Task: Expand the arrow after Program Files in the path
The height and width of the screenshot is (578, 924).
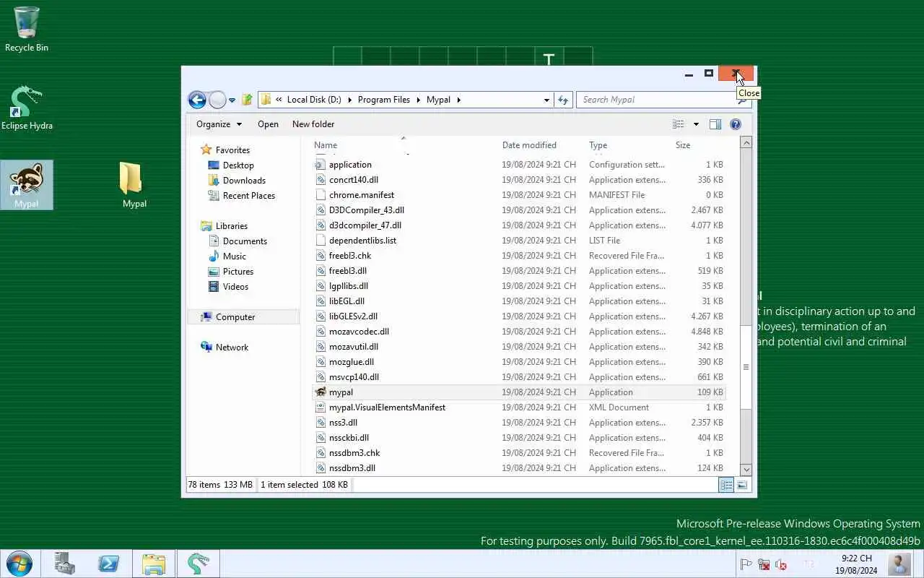Action: coord(418,100)
